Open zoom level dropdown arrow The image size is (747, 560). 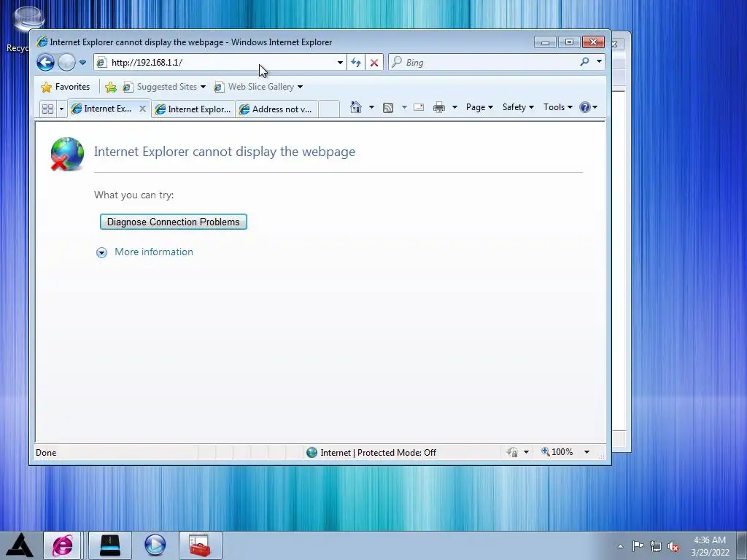(x=587, y=452)
